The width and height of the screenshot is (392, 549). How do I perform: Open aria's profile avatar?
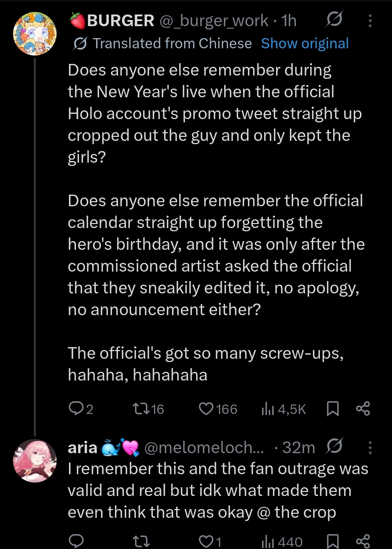[35, 461]
